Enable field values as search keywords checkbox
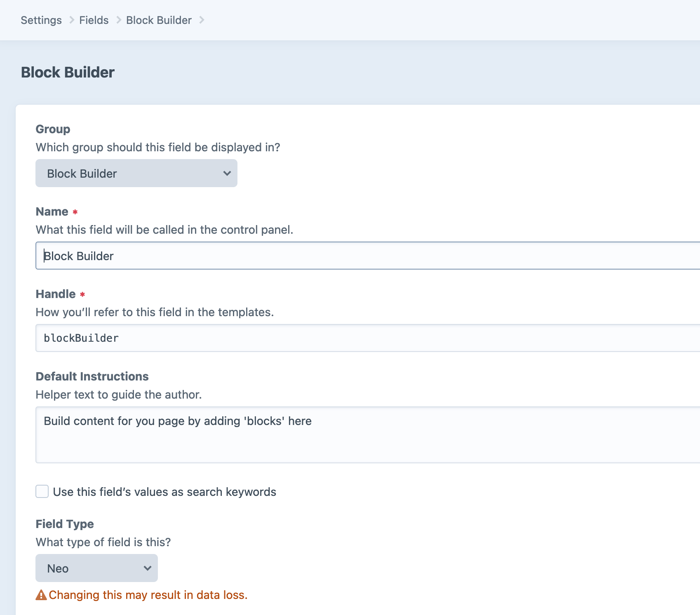The height and width of the screenshot is (615, 700). click(42, 491)
